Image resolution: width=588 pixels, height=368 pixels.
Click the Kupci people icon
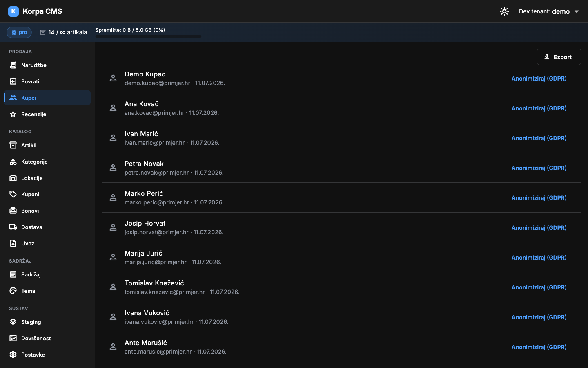[x=13, y=98]
